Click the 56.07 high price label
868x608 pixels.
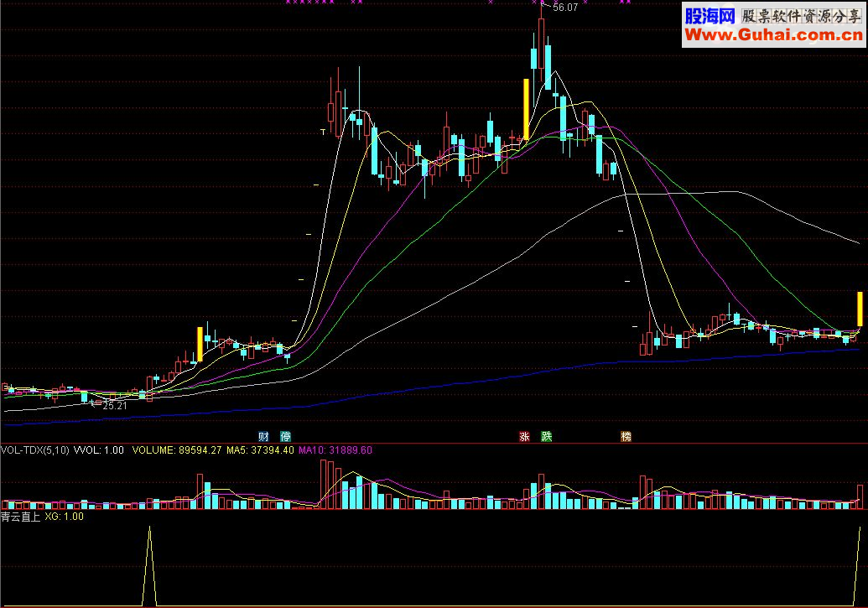565,8
